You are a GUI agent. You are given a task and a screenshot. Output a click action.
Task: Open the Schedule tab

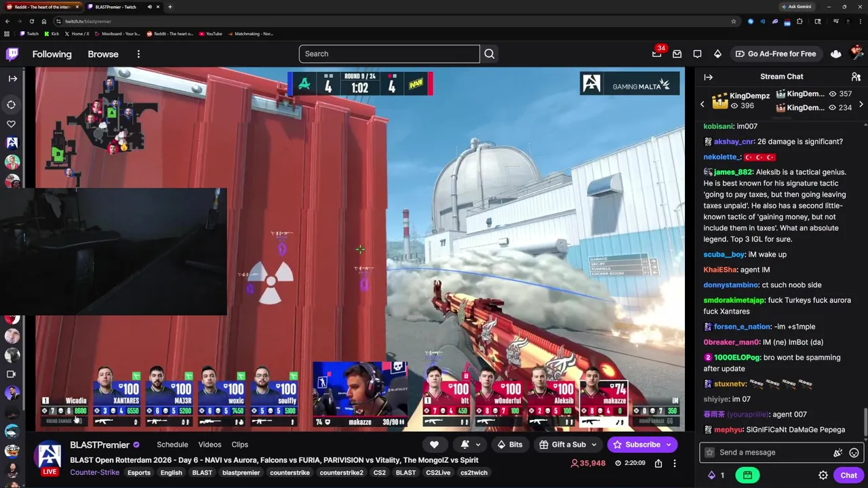[172, 445]
